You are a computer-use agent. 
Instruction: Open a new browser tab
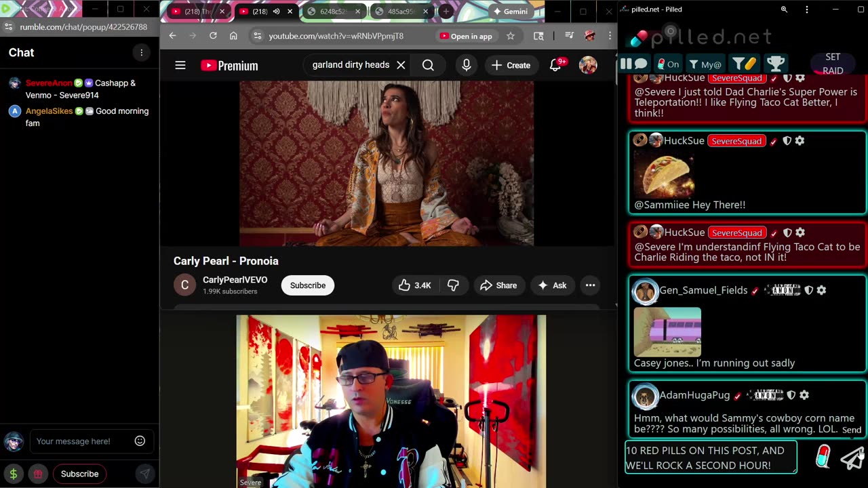click(446, 12)
